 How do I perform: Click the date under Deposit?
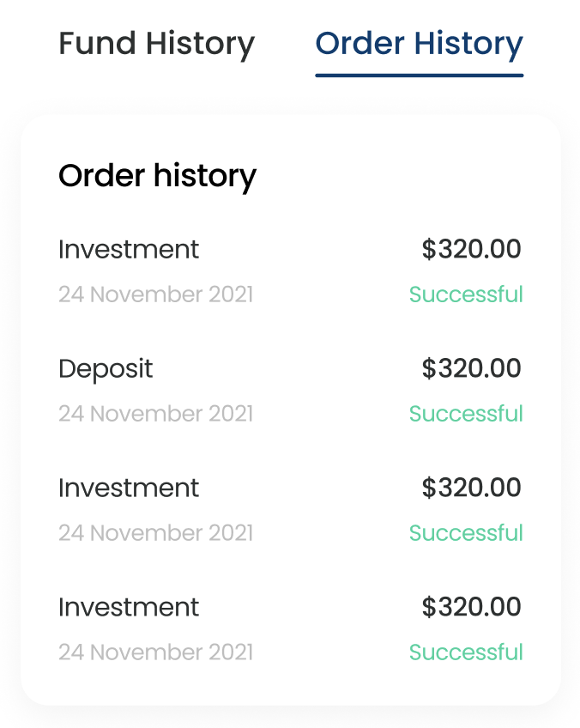[155, 414]
